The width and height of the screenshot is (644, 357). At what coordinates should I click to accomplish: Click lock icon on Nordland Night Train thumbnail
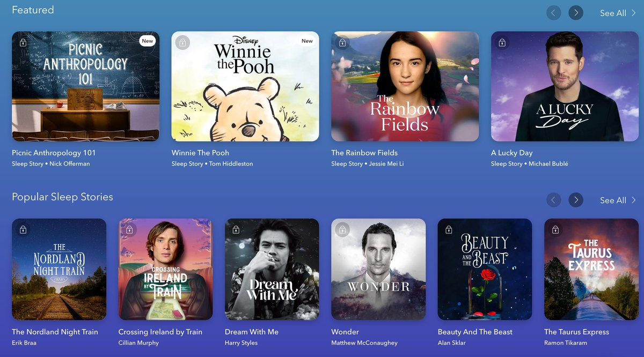(x=23, y=229)
